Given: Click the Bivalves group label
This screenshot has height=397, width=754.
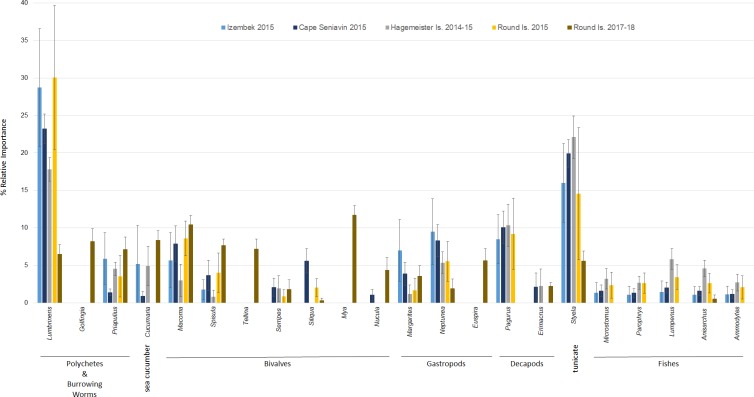Looking at the screenshot, I should tap(277, 364).
